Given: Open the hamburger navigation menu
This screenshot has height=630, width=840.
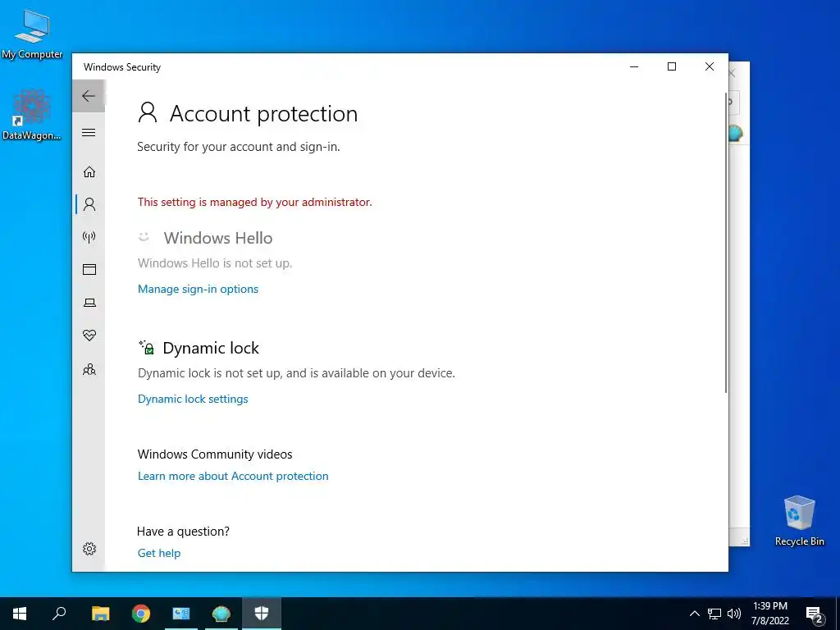Looking at the screenshot, I should pos(89,132).
